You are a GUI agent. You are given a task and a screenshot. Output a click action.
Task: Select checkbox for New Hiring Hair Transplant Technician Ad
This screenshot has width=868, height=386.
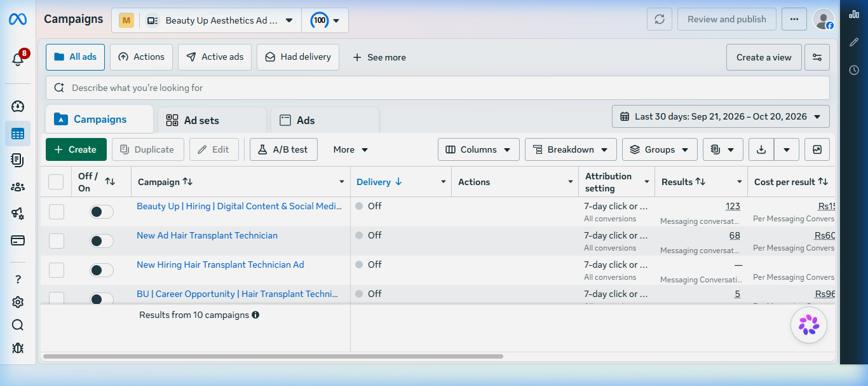57,270
